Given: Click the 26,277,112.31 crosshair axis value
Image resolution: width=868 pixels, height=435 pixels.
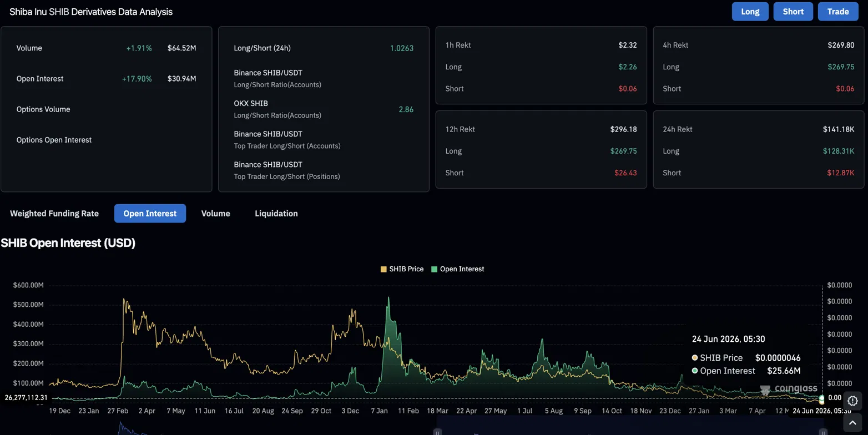Looking at the screenshot, I should coord(26,398).
